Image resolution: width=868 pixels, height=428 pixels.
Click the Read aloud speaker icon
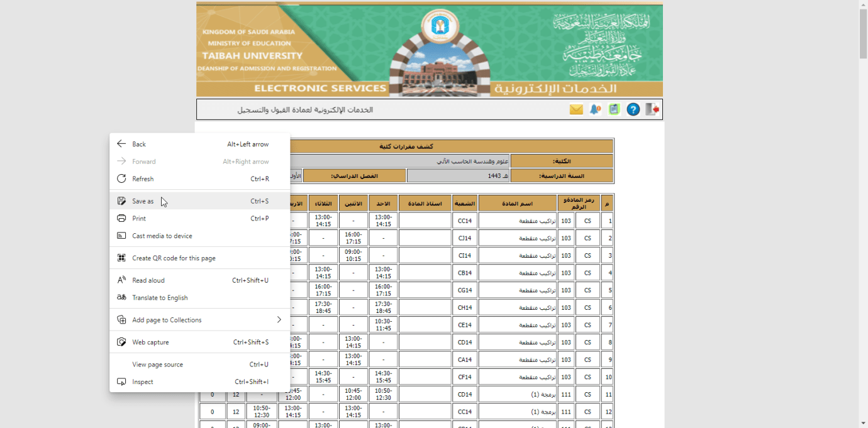coord(121,280)
